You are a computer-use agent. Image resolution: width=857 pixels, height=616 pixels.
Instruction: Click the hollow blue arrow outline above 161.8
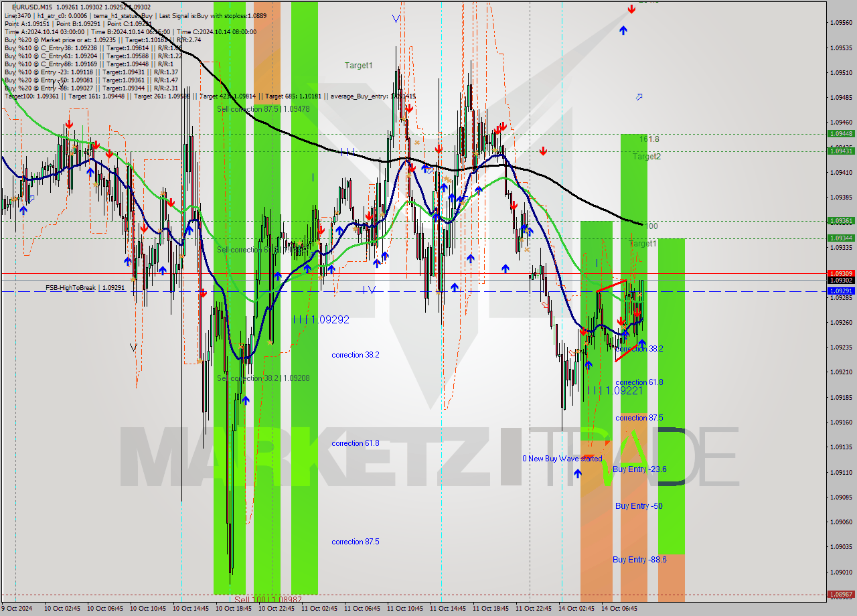point(639,97)
